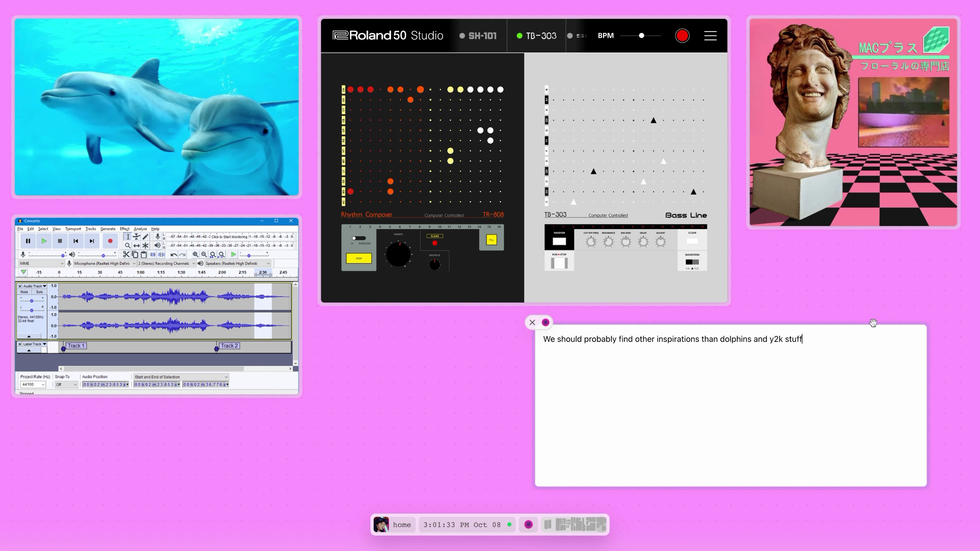This screenshot has height=551, width=980.
Task: Toggle the TB-303 RUN/STOP button
Action: click(x=559, y=263)
